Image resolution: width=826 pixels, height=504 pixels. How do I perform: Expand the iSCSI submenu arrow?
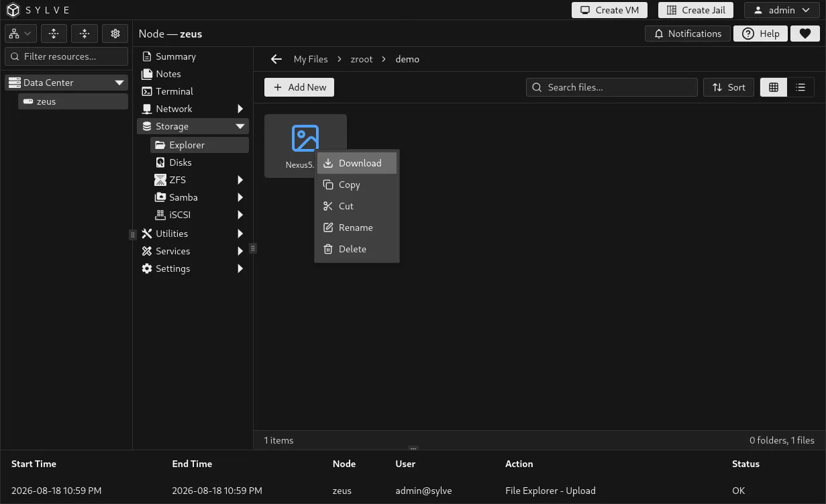coord(240,215)
